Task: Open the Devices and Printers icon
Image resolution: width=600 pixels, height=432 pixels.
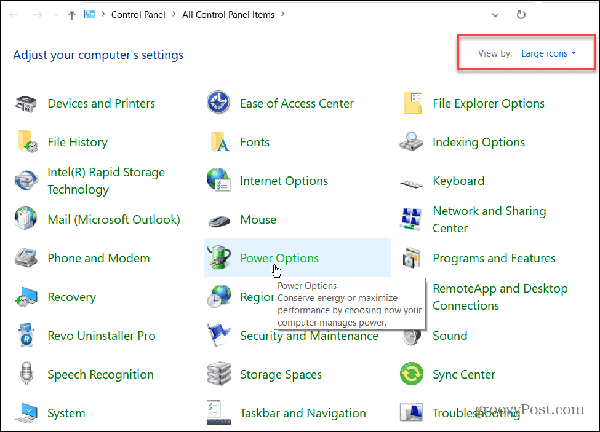Action: (26, 104)
